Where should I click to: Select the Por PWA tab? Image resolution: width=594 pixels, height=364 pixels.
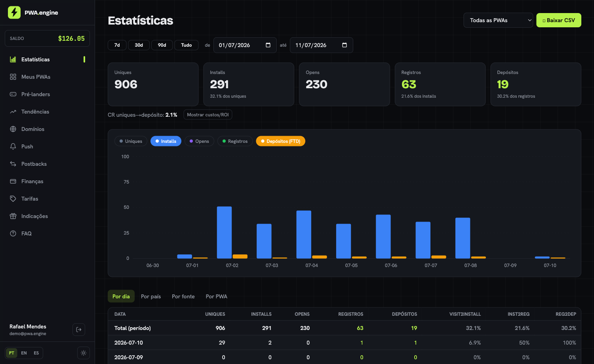click(217, 296)
